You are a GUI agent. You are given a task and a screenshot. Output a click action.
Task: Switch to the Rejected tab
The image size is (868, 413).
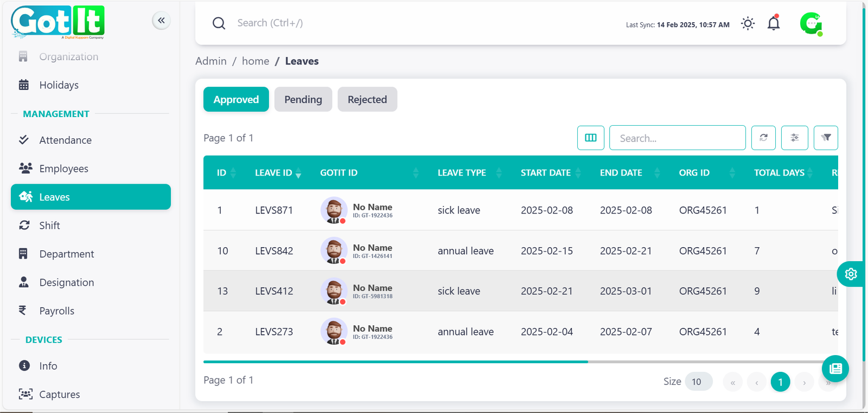pos(367,99)
